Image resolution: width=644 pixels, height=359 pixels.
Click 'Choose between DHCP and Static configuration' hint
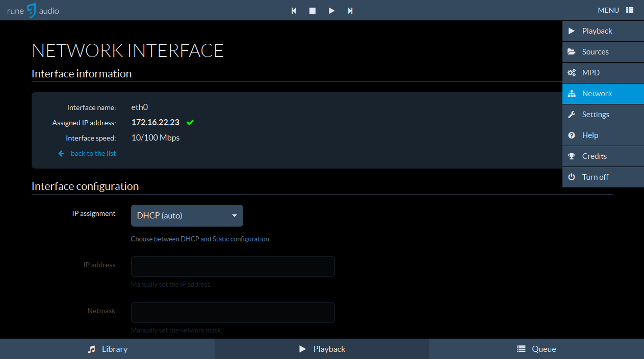pyautogui.click(x=200, y=239)
